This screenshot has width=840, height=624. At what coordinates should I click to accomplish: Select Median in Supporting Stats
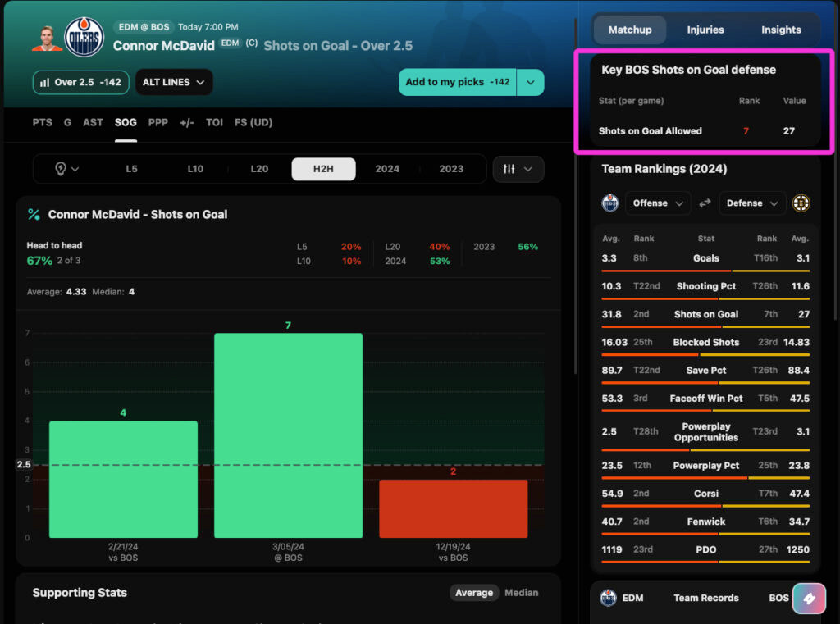tap(521, 593)
